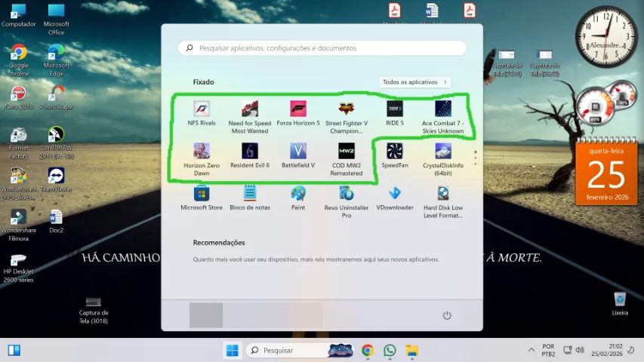Launch COD MW2 Remastered
The width and height of the screenshot is (644, 362).
[x=347, y=159]
